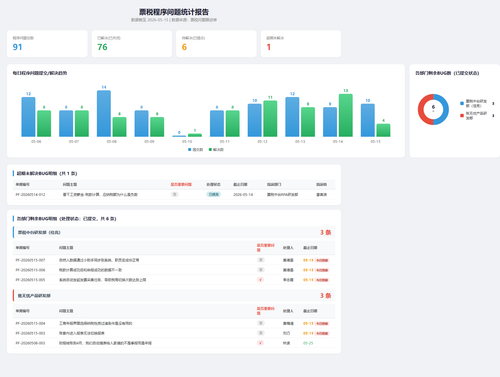Click the gray badge in row PF-20260515-007
Viewport: 500px width, 377px height.
(x=261, y=260)
